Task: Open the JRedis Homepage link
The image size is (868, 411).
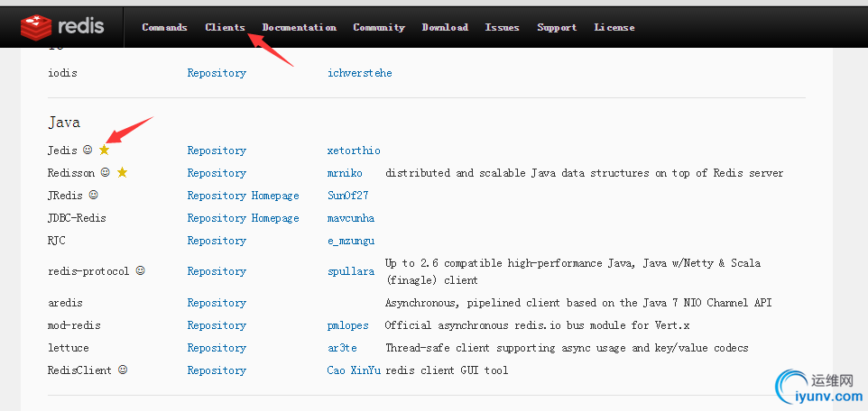Action: (275, 196)
